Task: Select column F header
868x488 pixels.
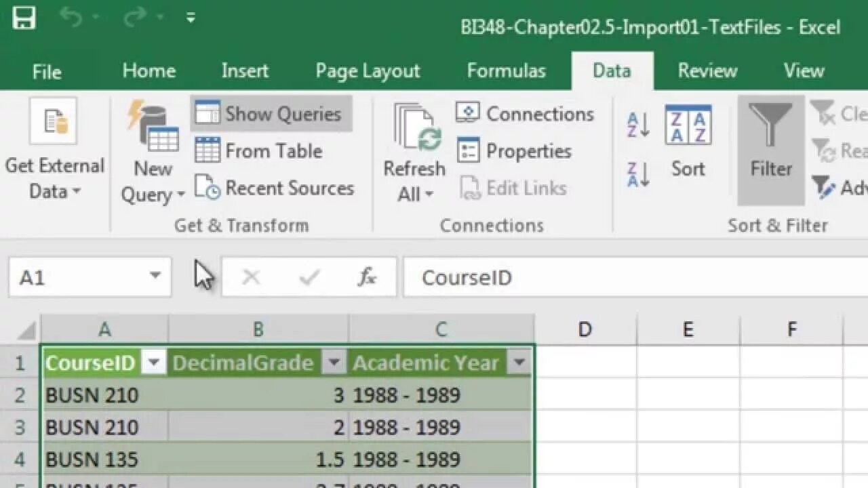Action: point(791,329)
